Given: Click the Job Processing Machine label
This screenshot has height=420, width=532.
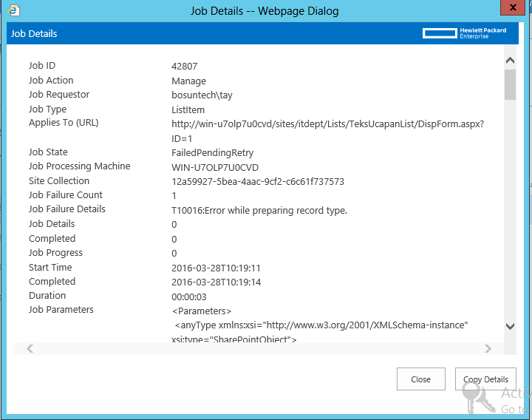Looking at the screenshot, I should [79, 166].
